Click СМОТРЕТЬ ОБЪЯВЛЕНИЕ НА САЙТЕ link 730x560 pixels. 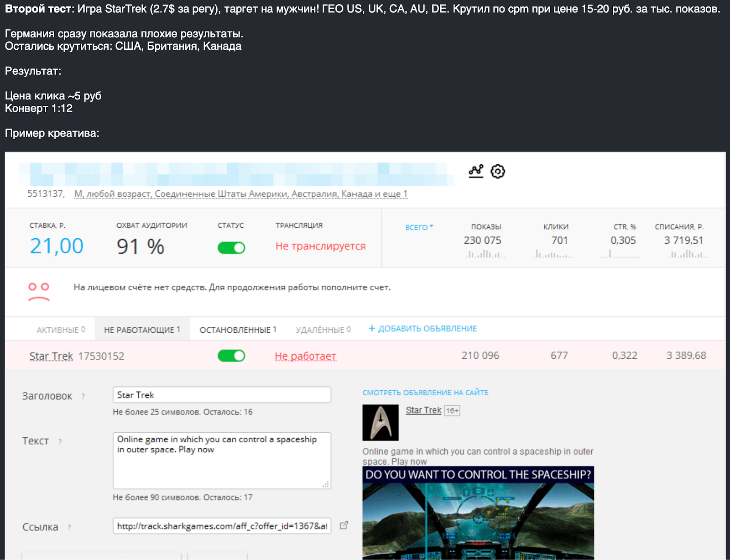tap(426, 393)
